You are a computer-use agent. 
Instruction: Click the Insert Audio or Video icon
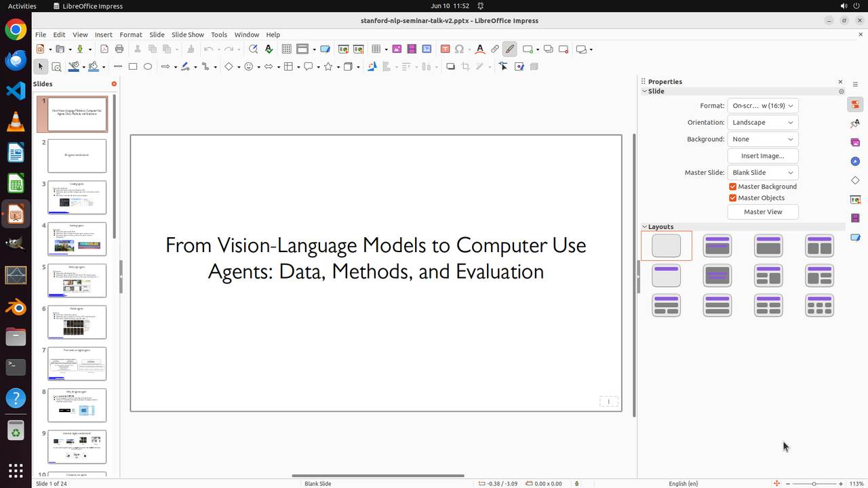(412, 49)
